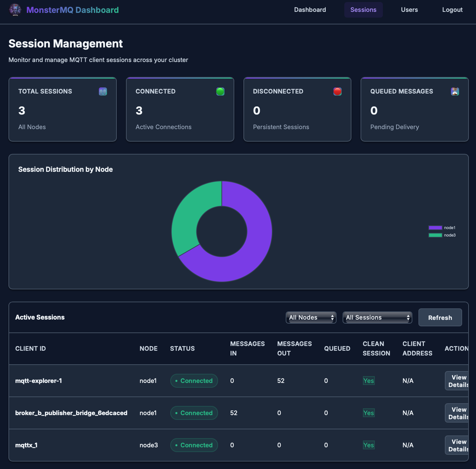Viewport: 476px width, 469px height.
Task: Click the Clean Session column header
Action: click(x=376, y=349)
